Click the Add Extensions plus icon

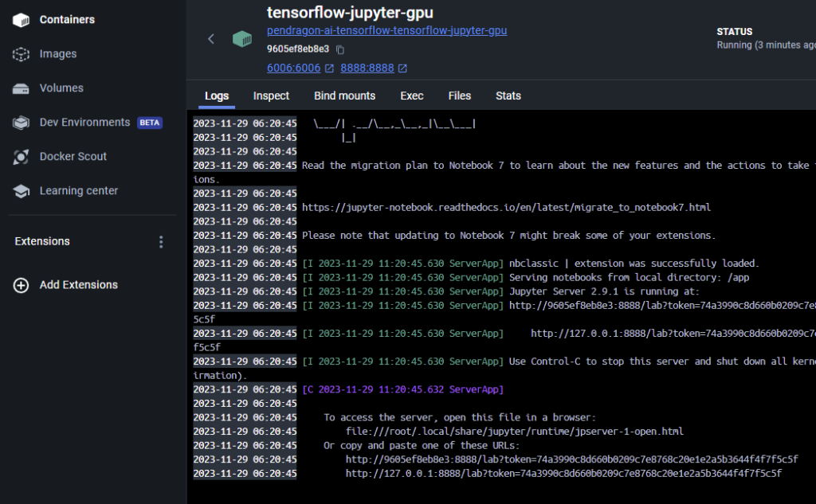tap(21, 285)
